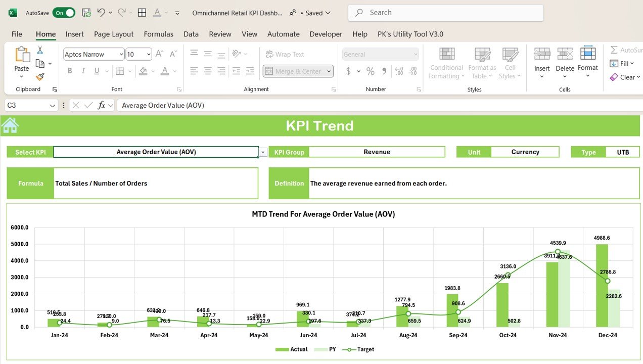Undo the last action
643x364 pixels.
101,13
